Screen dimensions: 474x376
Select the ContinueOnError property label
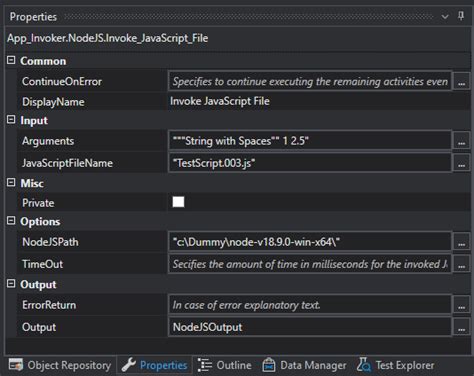point(62,81)
